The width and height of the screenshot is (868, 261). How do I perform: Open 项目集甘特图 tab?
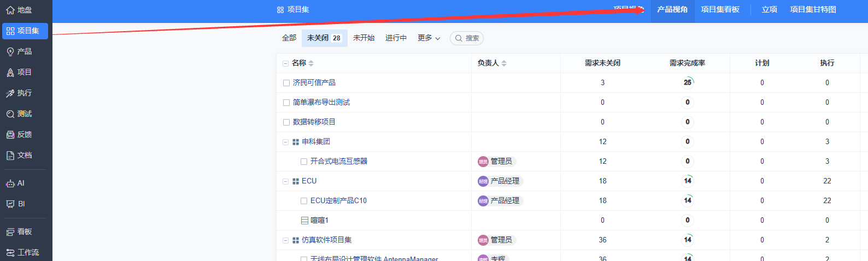point(813,10)
